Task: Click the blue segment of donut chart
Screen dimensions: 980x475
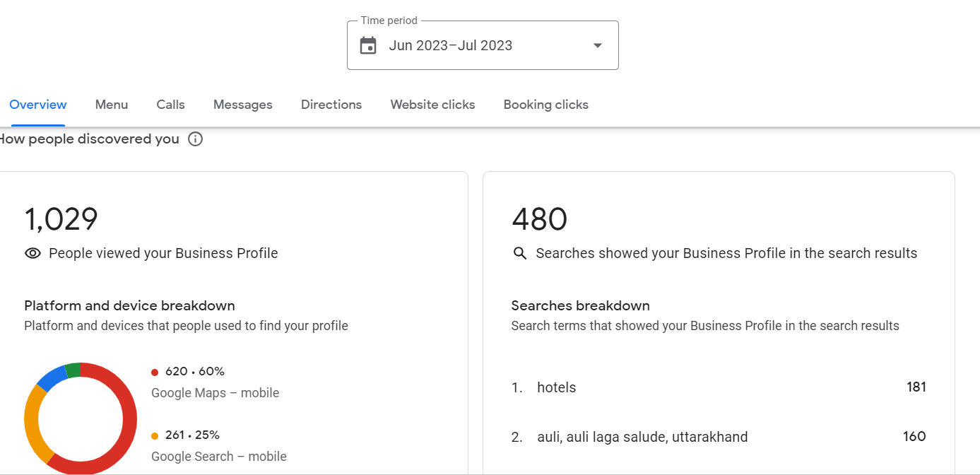Action: pos(51,378)
